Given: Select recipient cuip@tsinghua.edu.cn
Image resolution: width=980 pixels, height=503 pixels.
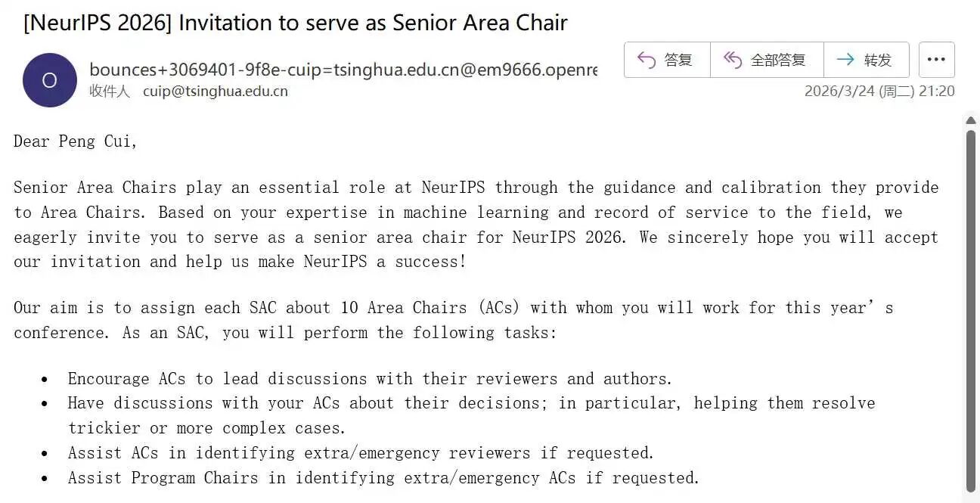Looking at the screenshot, I should click(216, 92).
